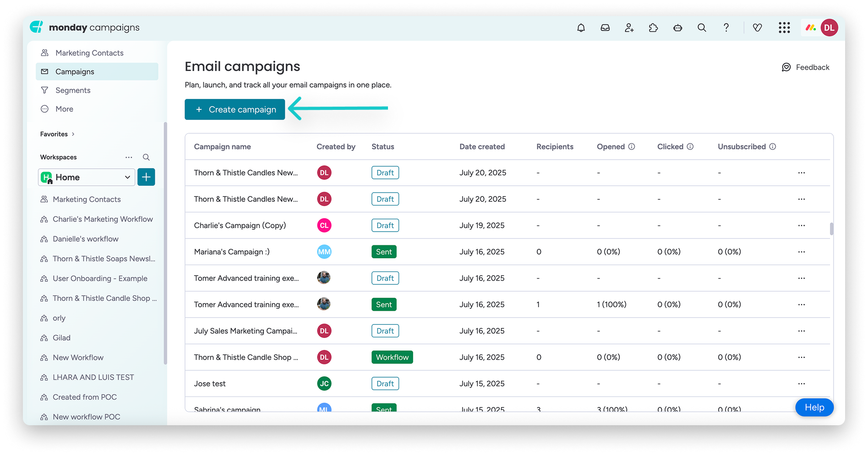
Task: Click the JC avatar on Jose test
Action: (x=324, y=384)
